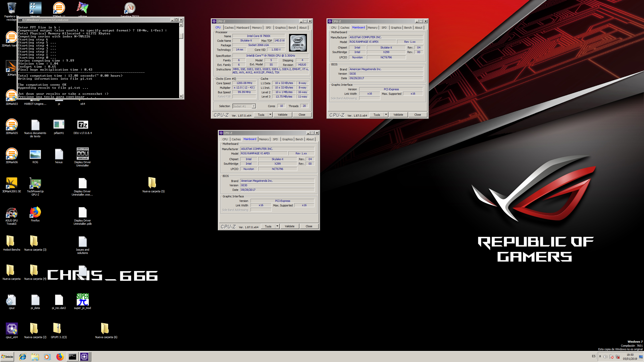Click the ES language indicator

[594, 356]
